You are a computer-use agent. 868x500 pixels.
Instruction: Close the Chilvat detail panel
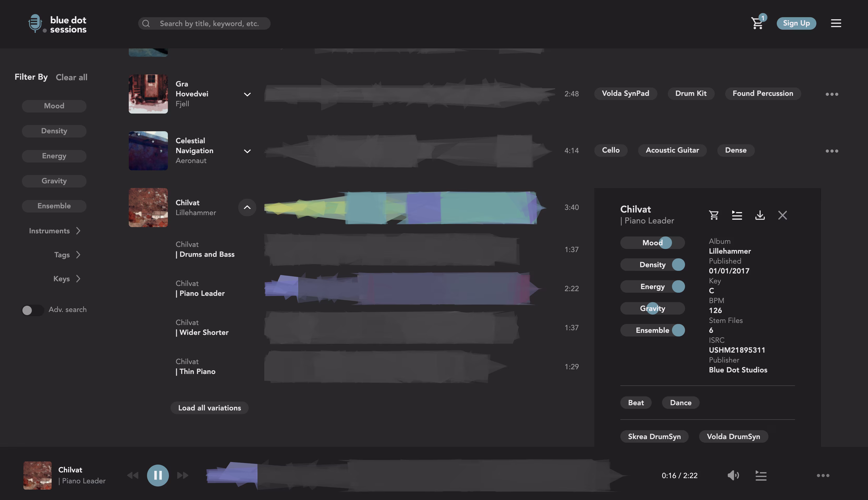click(x=783, y=215)
